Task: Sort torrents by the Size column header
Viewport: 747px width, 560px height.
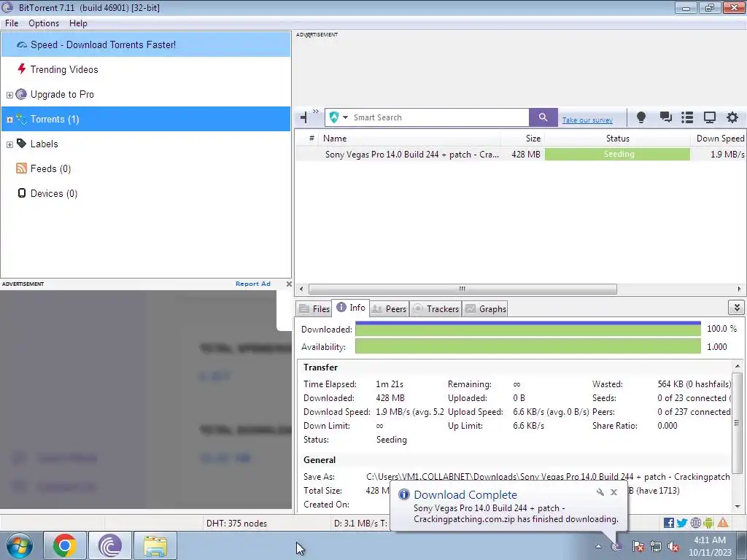Action: point(522,138)
